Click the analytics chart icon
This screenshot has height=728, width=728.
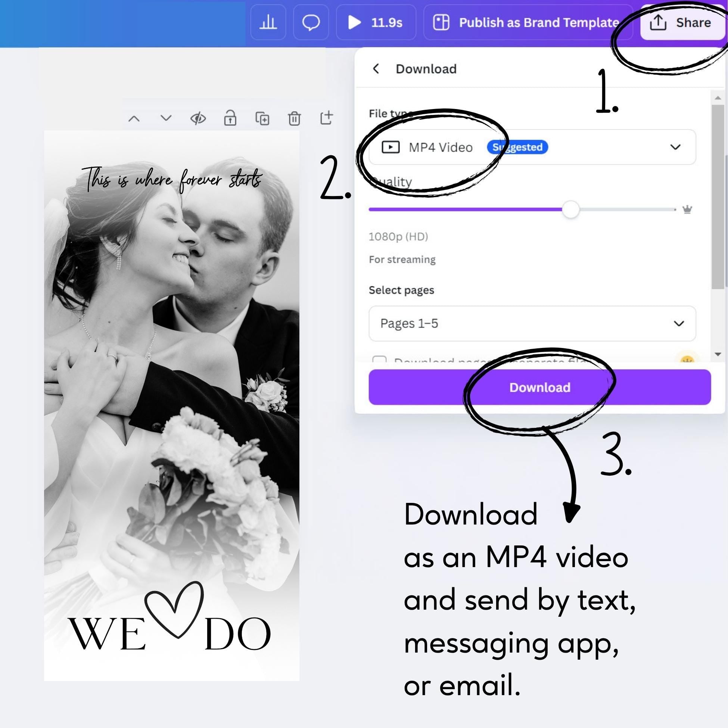point(268,23)
